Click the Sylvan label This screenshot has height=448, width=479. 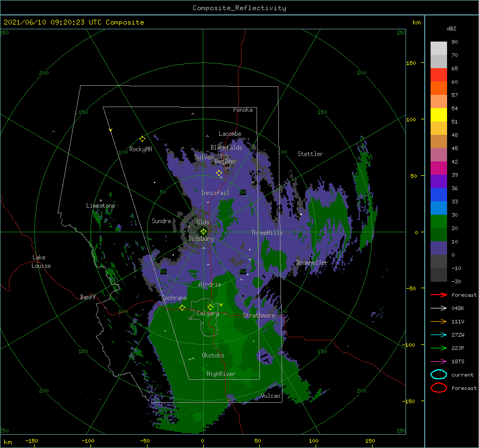click(204, 157)
